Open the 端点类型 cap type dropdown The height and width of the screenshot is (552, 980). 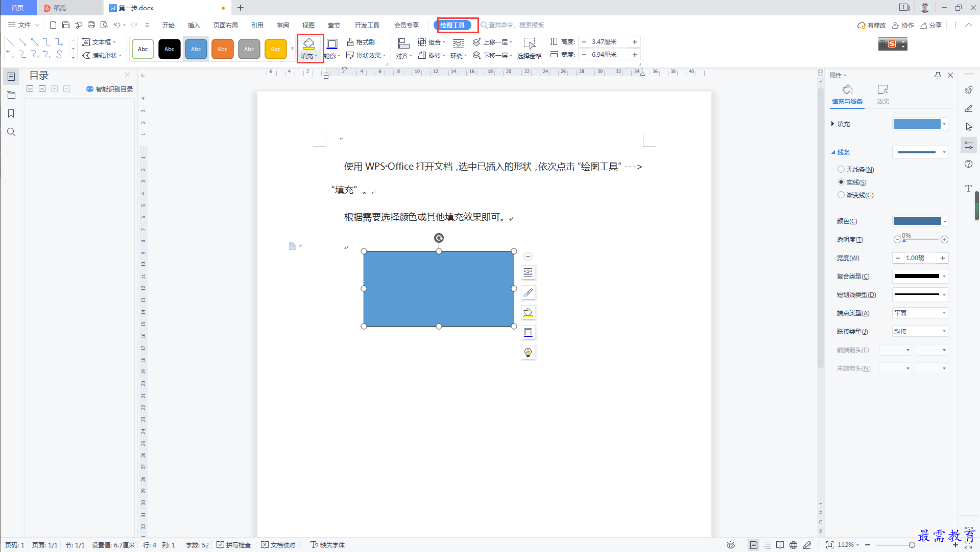pyautogui.click(x=920, y=313)
